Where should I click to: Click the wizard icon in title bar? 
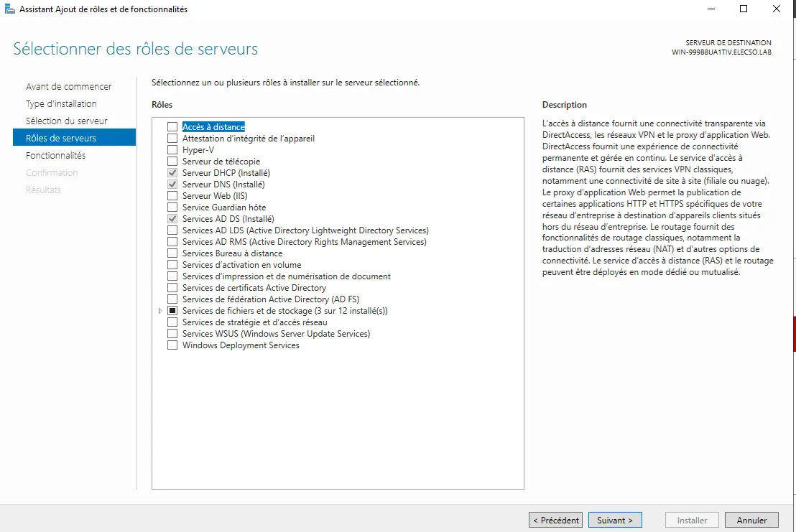[x=9, y=9]
